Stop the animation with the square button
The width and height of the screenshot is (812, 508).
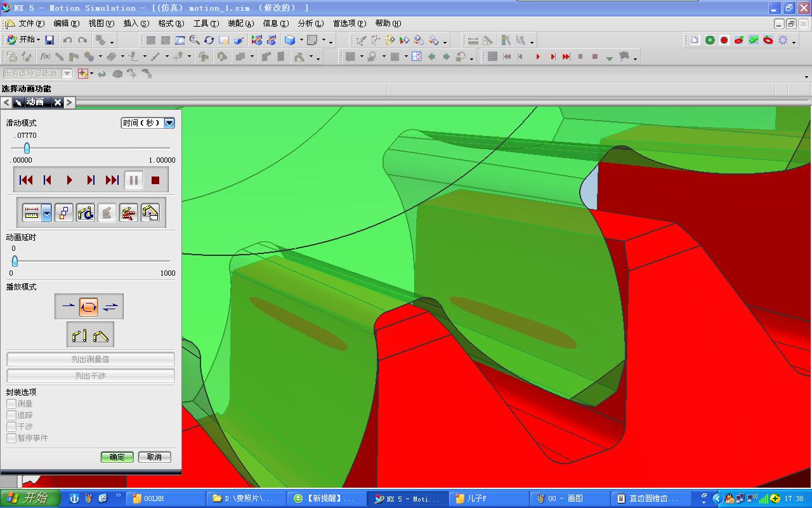click(155, 180)
